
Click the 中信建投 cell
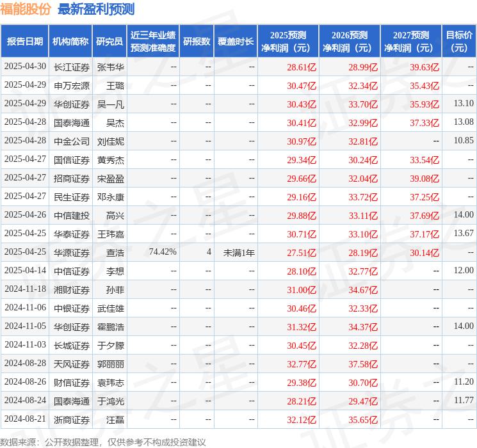pyautogui.click(x=72, y=216)
